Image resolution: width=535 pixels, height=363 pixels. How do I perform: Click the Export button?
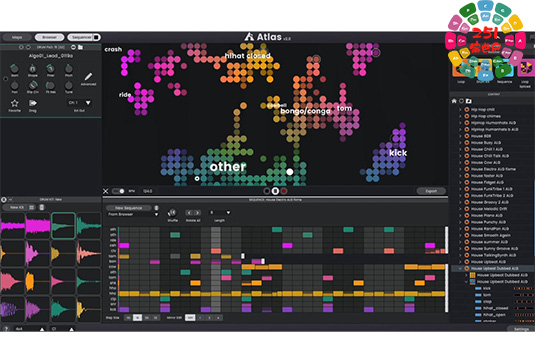coord(431,191)
